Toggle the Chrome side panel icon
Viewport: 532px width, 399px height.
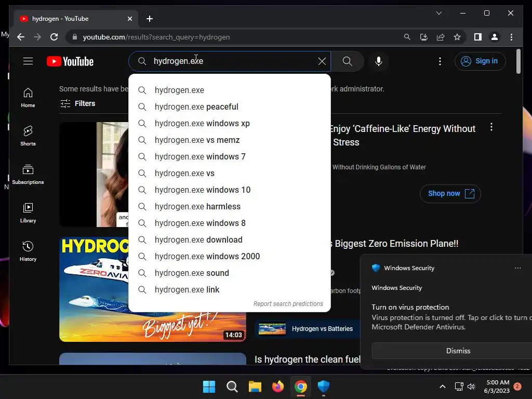pyautogui.click(x=478, y=37)
